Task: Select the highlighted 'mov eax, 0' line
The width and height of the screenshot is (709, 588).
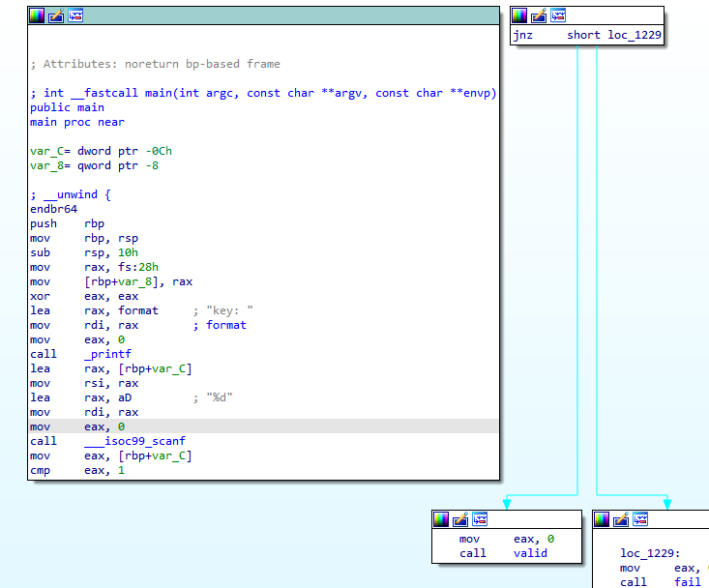Action: click(263, 426)
